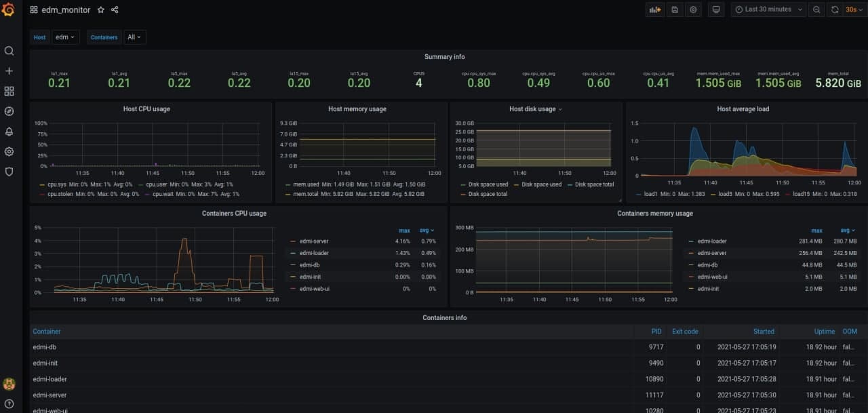
Task: Open the search dashboards icon in sidebar
Action: point(9,51)
